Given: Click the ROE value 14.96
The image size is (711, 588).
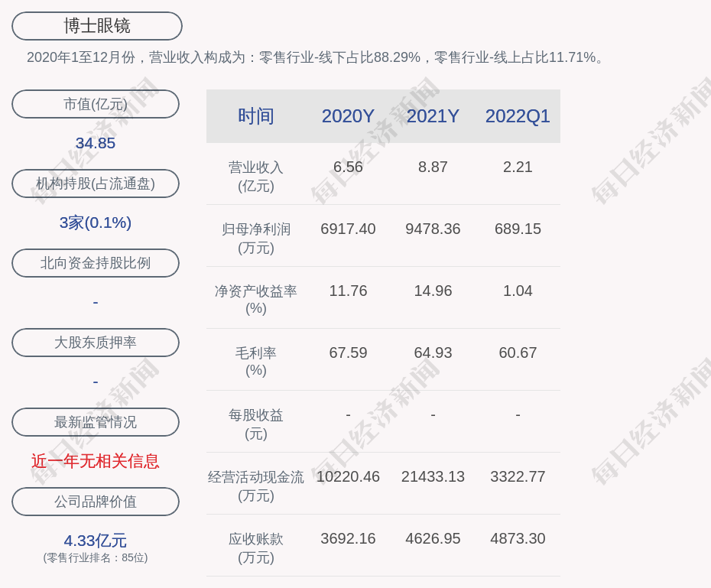Looking at the screenshot, I should [x=433, y=291].
